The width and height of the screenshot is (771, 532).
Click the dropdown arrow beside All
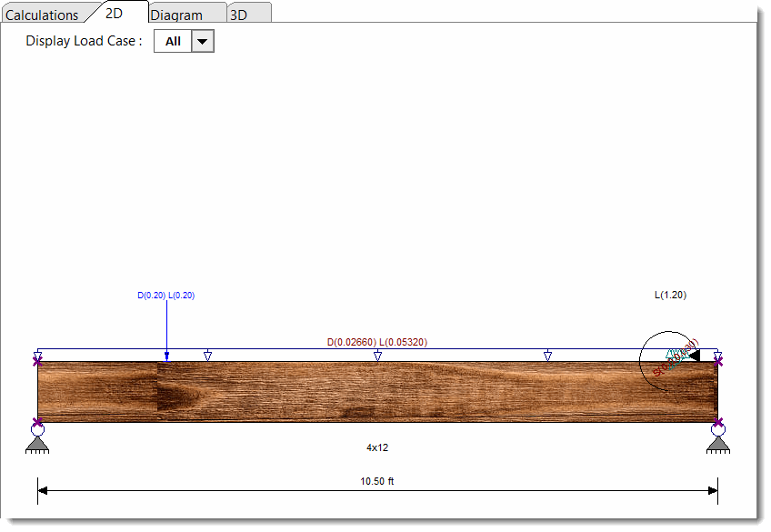click(202, 41)
